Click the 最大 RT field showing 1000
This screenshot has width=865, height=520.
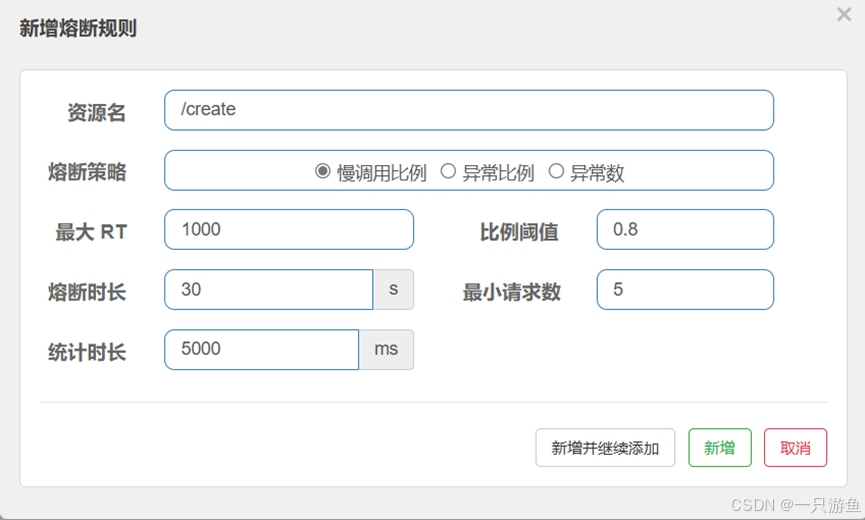coord(289,229)
